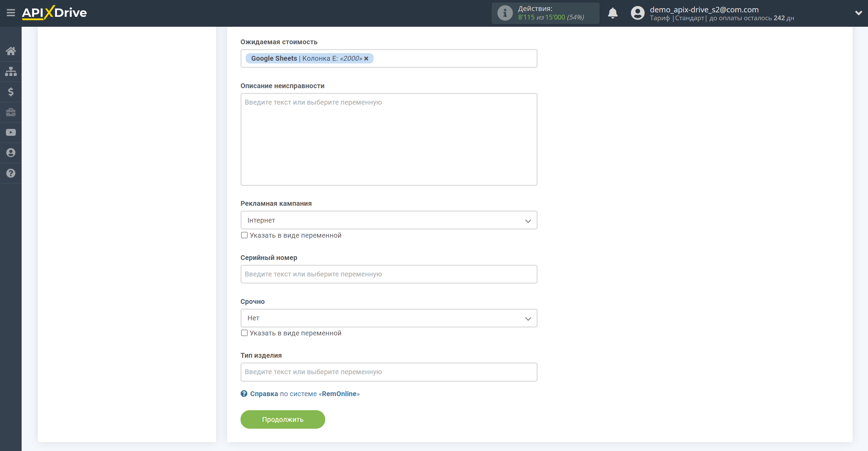Image resolution: width=868 pixels, height=451 pixels.
Task: Remove the Google Sheets Колонка E tag
Action: [366, 59]
